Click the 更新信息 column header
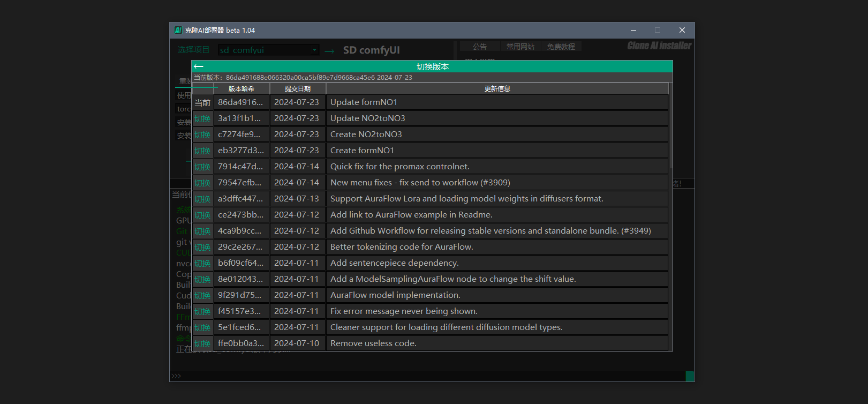868x404 pixels. (x=497, y=89)
